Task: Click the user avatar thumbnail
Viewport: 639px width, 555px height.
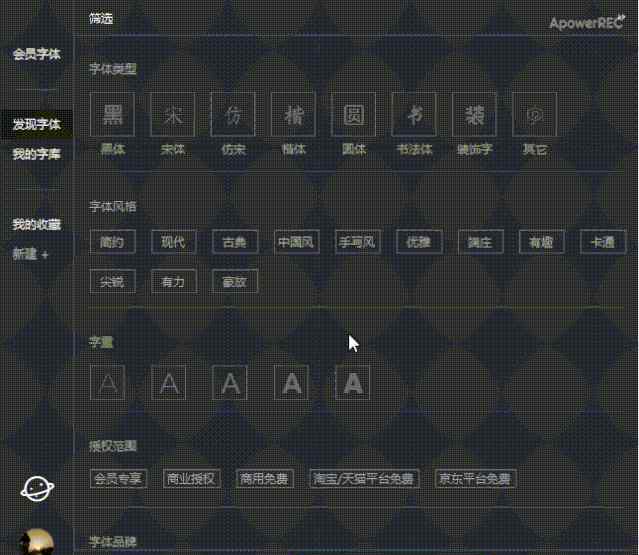Action: (x=37, y=542)
